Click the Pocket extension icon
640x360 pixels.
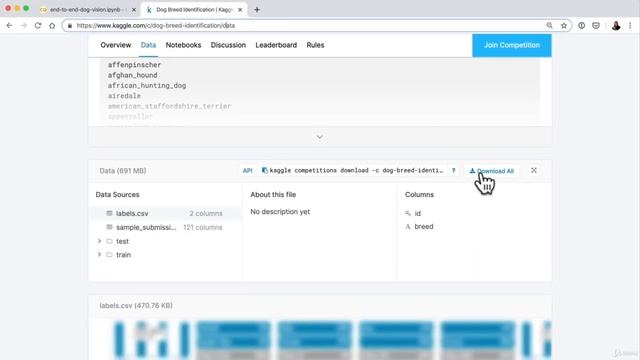click(x=596, y=25)
